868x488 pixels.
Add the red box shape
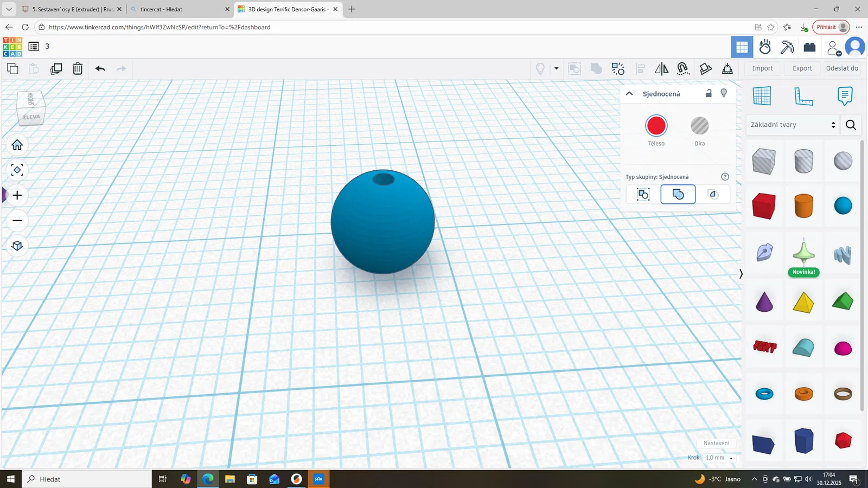pyautogui.click(x=764, y=206)
